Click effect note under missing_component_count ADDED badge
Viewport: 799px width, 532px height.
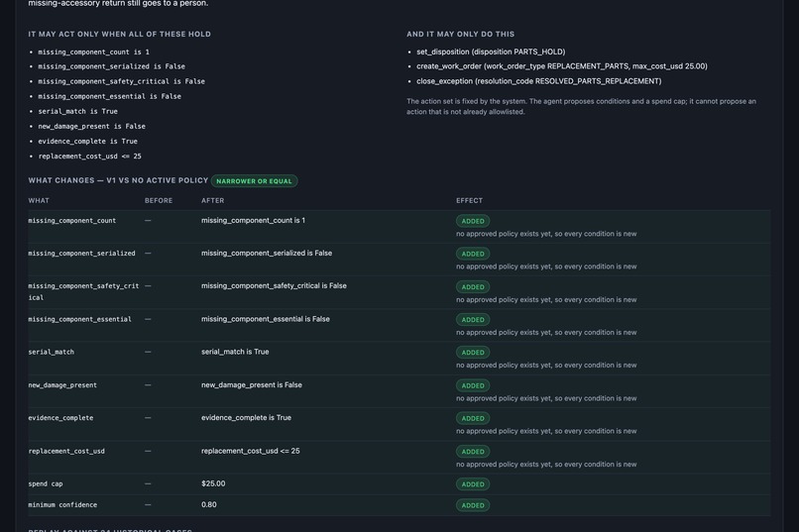click(546, 234)
